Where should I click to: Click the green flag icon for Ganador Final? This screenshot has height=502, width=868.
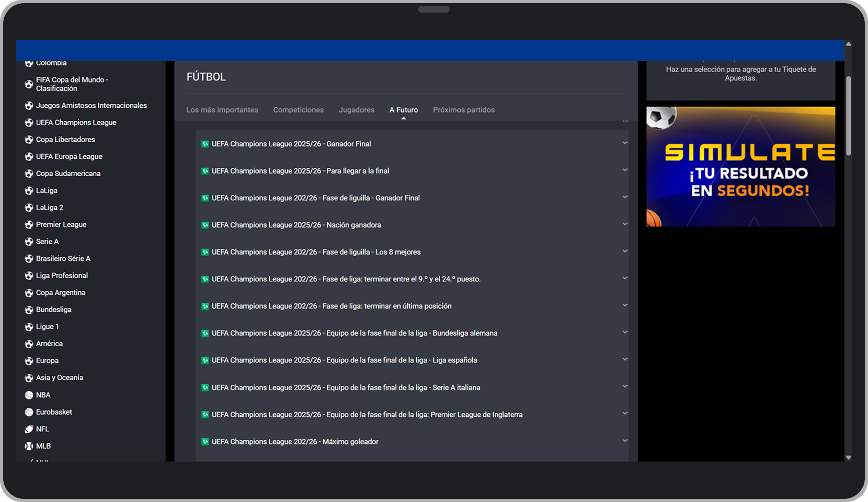(205, 144)
